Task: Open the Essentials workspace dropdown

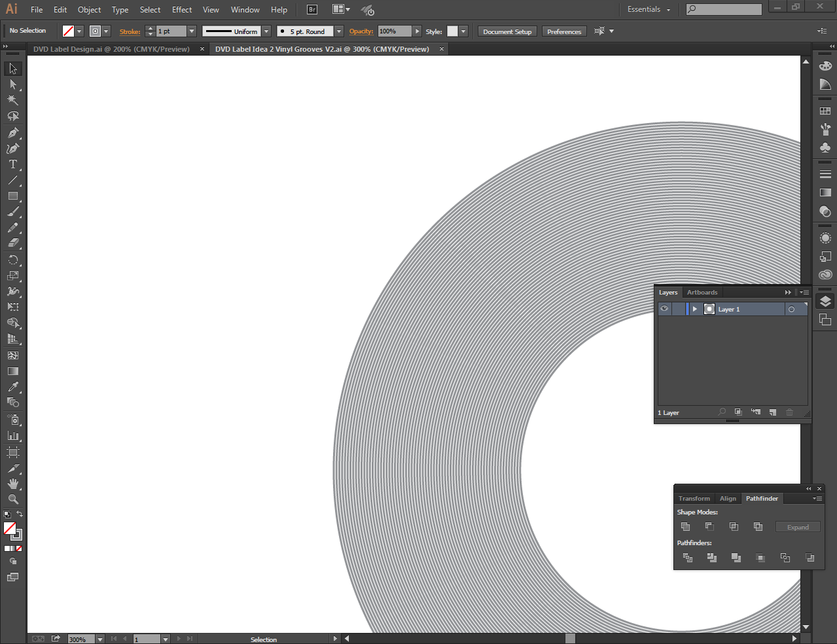Action: (649, 10)
